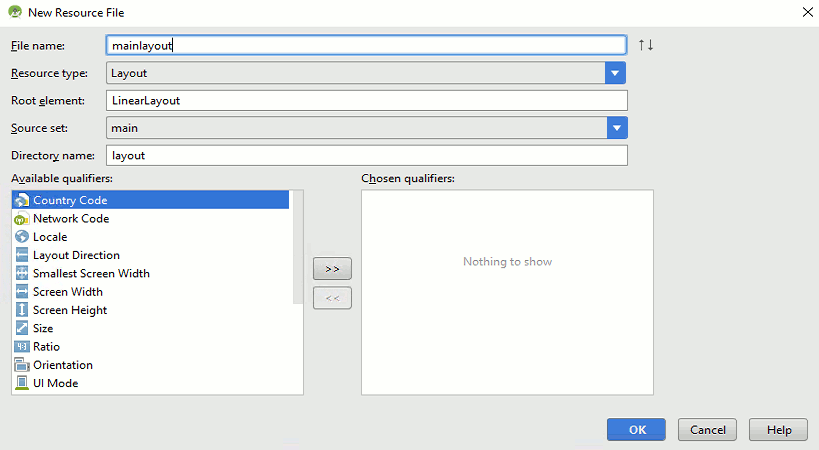Click the Root element label
819x450 pixels.
click(48, 101)
